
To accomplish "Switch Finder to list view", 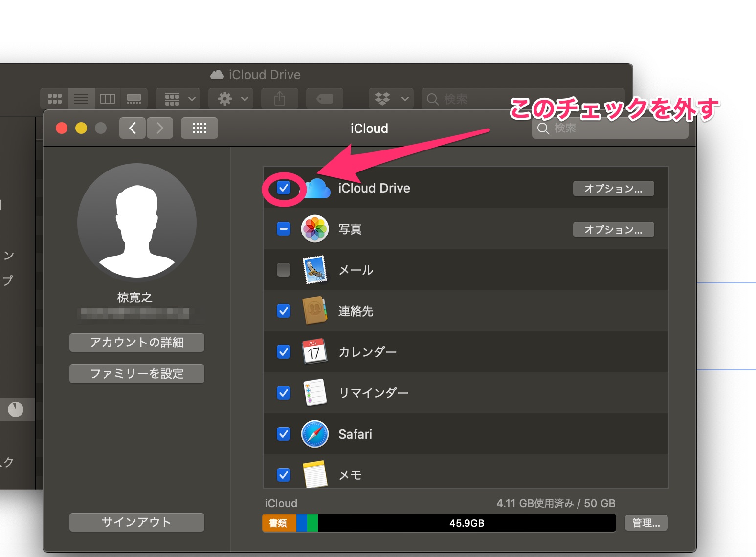I will (x=81, y=99).
